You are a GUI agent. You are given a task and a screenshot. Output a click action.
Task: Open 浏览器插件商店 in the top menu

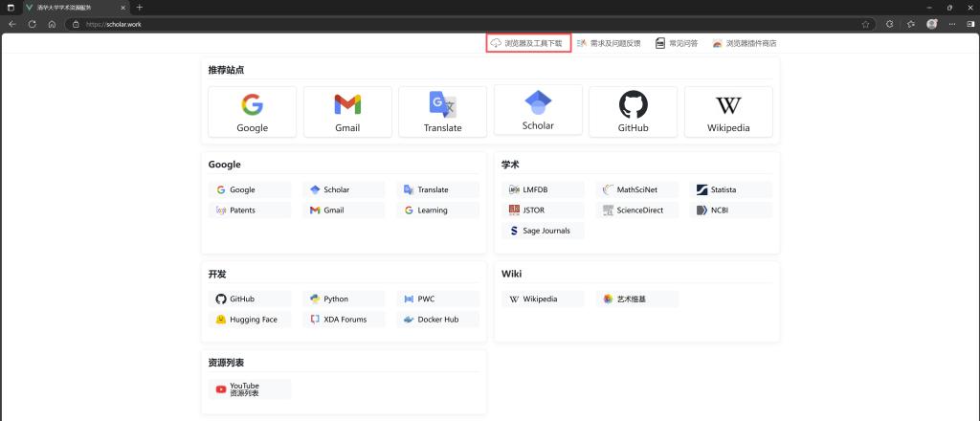[745, 43]
